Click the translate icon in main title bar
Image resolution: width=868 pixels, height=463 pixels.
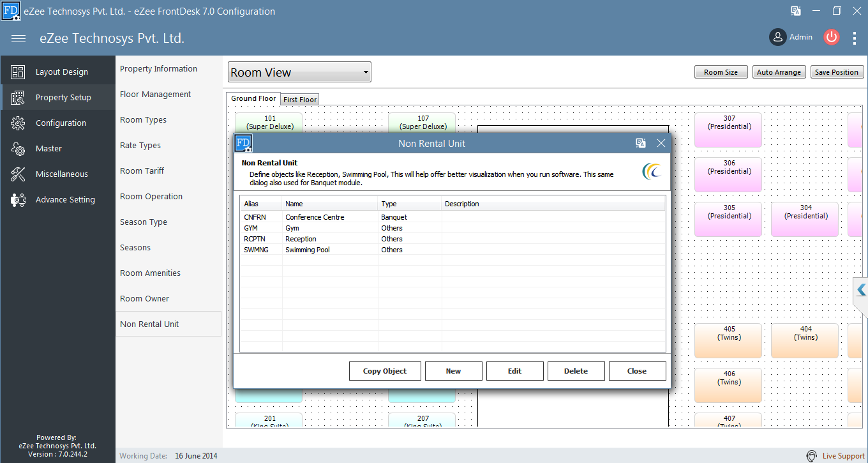[796, 11]
